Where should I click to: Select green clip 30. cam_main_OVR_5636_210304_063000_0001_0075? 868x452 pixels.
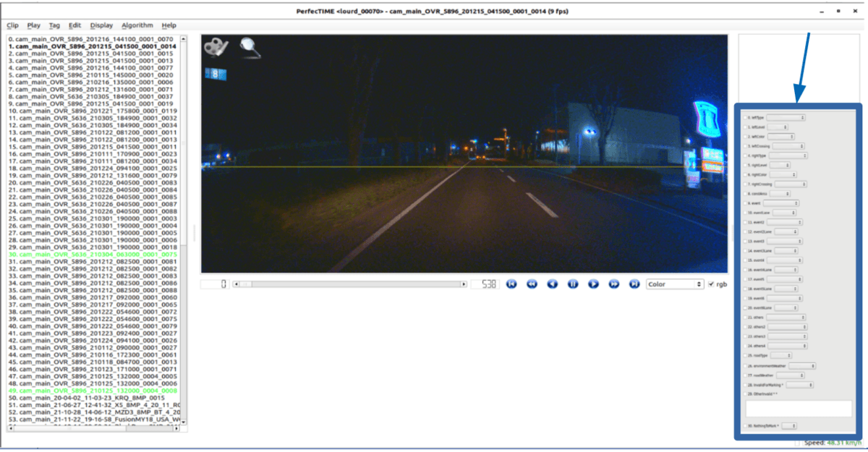[x=93, y=255]
